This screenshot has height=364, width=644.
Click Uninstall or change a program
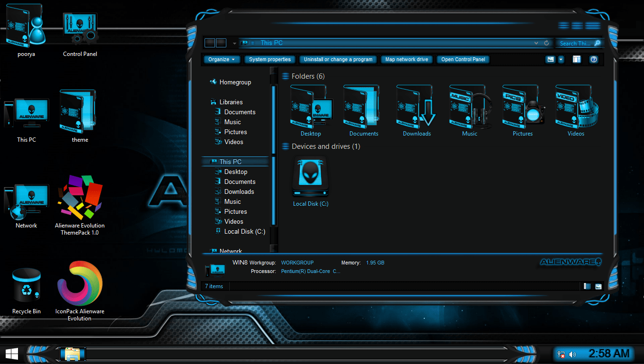338,59
